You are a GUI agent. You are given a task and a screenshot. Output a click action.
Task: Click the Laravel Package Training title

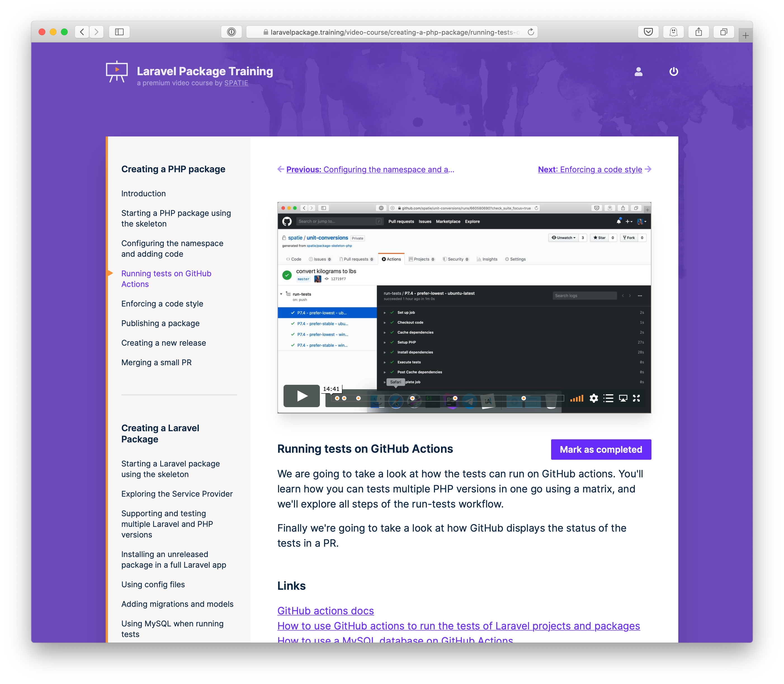pos(205,71)
